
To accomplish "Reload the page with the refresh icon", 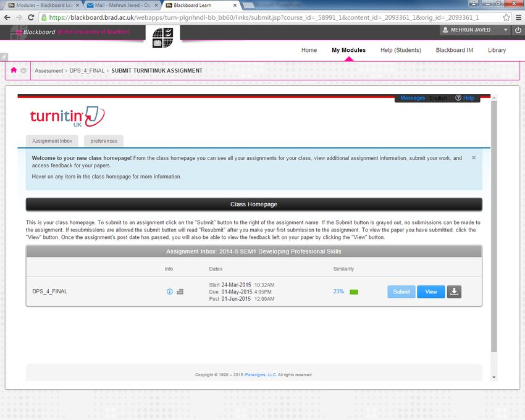I will tap(31, 17).
